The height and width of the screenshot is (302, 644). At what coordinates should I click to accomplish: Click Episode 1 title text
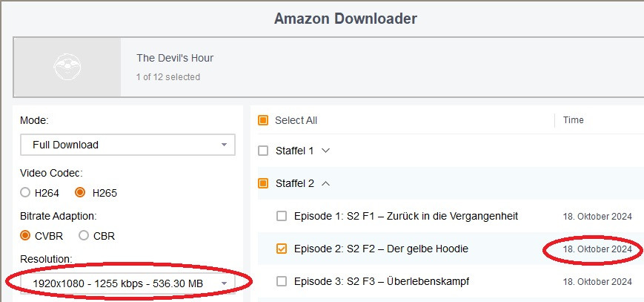tap(405, 216)
